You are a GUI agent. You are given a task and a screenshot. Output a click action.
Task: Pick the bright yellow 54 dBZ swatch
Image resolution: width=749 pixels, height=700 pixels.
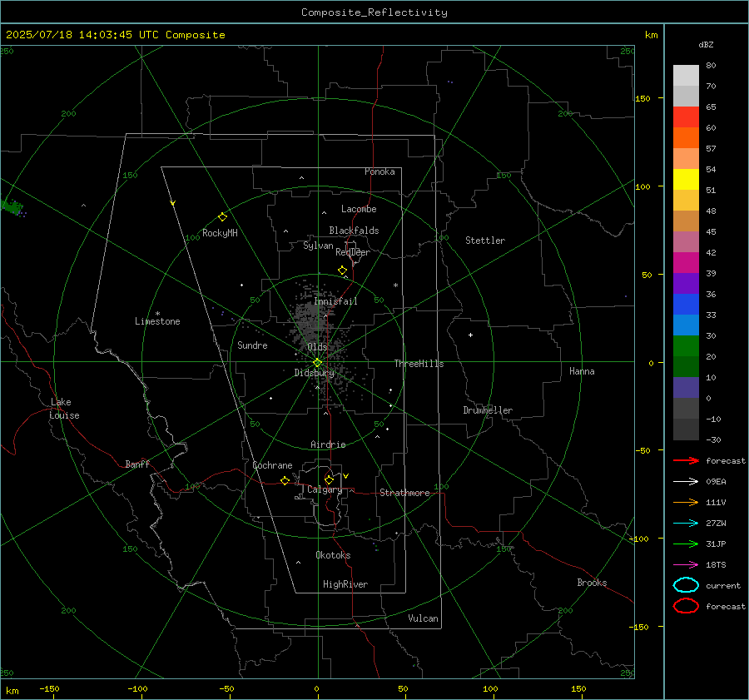(x=686, y=180)
